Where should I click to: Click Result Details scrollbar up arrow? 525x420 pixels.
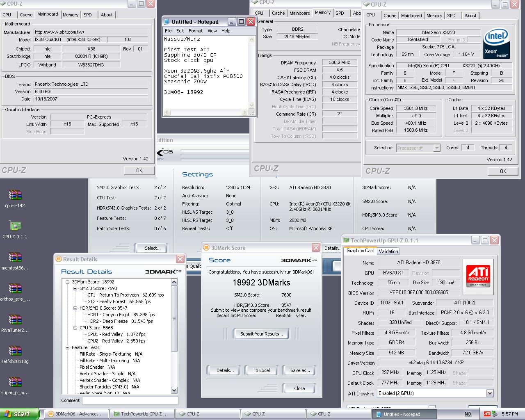pyautogui.click(x=174, y=282)
